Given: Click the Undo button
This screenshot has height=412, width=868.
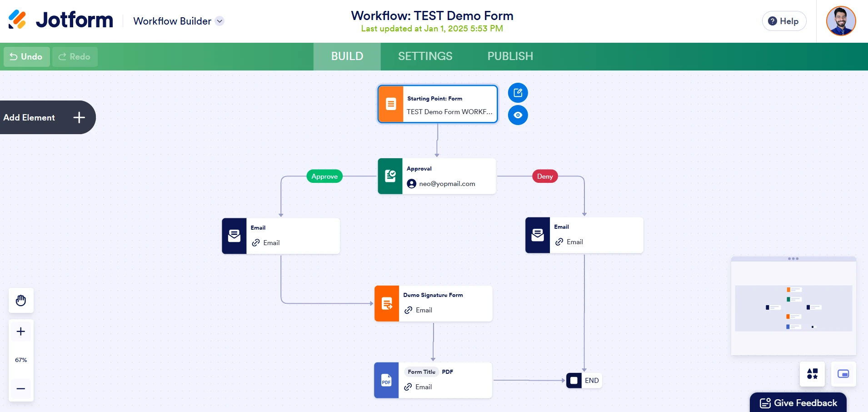Looking at the screenshot, I should coord(26,57).
